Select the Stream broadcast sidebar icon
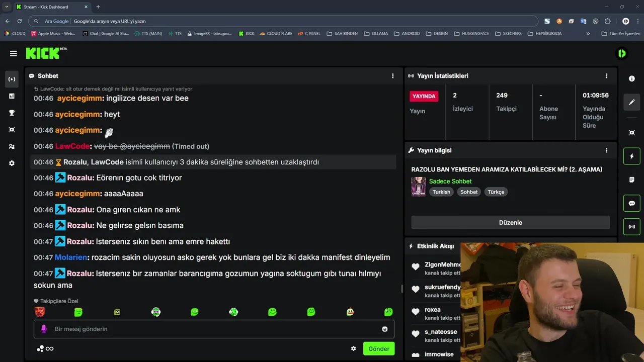The image size is (644, 362). coord(12,79)
